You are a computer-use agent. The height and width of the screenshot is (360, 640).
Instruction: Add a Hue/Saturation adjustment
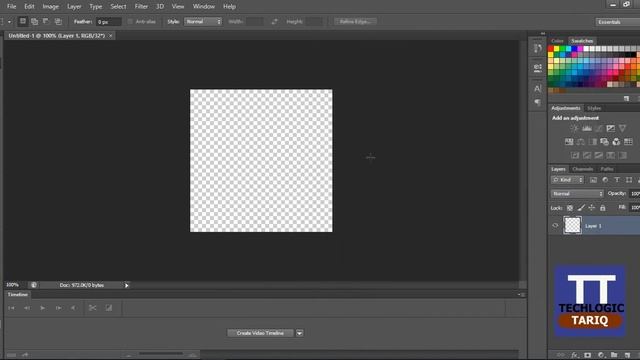[x=569, y=142]
